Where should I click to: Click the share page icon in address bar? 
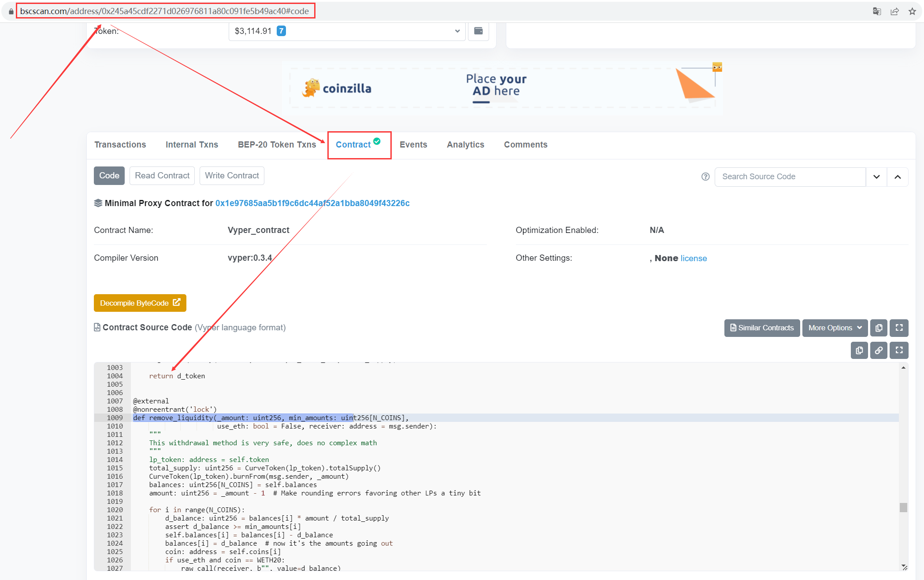click(894, 11)
